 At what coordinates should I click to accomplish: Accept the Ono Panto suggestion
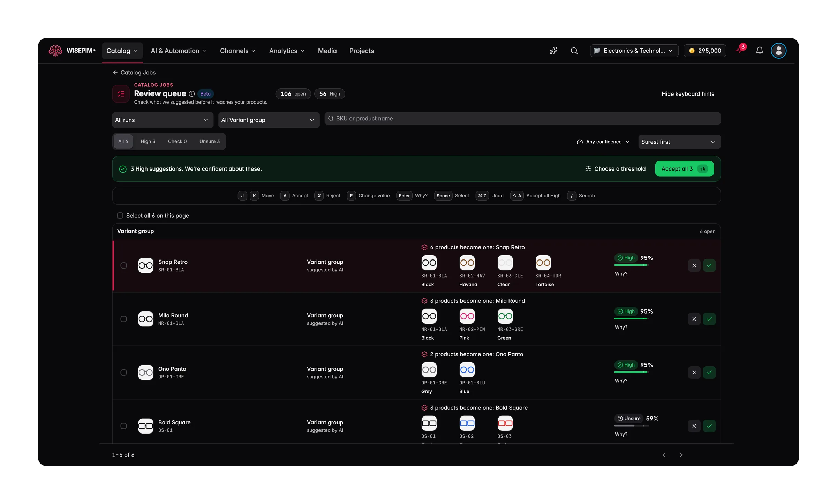click(709, 373)
